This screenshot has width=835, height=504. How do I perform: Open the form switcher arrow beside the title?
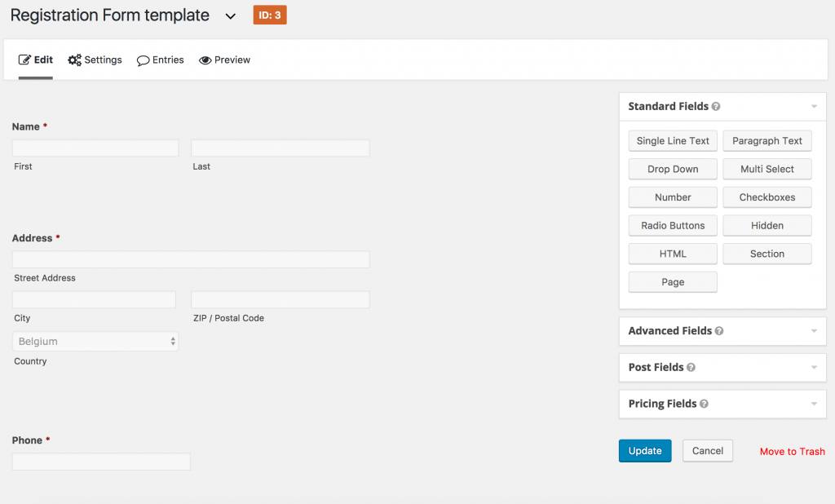coord(230,16)
